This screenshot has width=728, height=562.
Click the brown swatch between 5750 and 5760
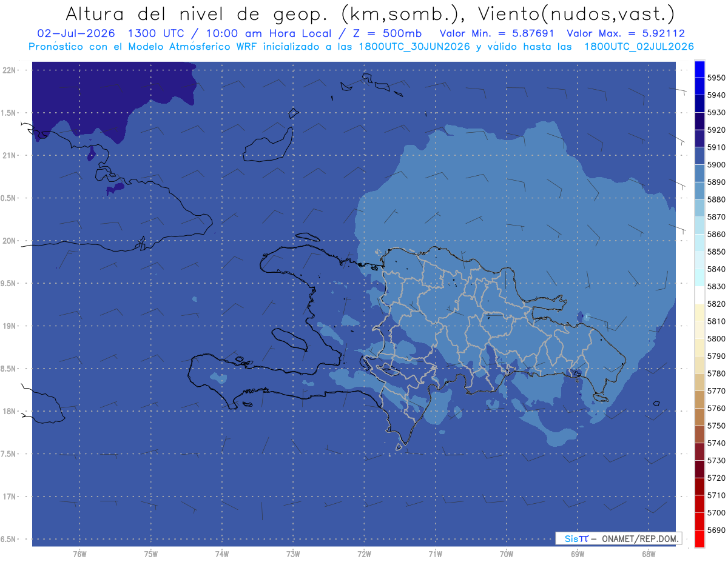point(699,416)
